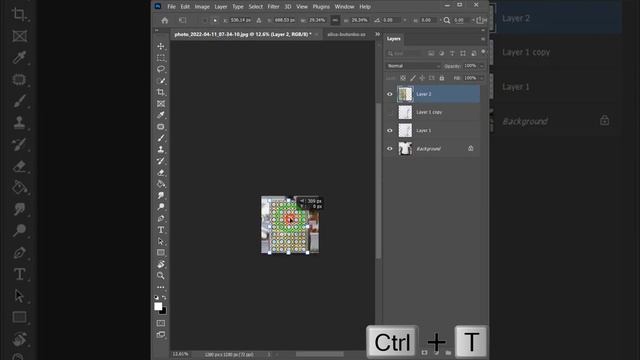Show the Layer 1 copy layer

[x=389, y=112]
